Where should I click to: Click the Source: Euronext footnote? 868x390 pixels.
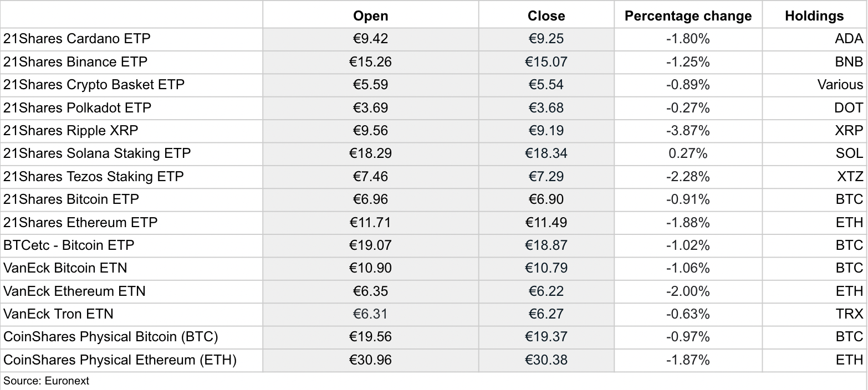tap(46, 381)
